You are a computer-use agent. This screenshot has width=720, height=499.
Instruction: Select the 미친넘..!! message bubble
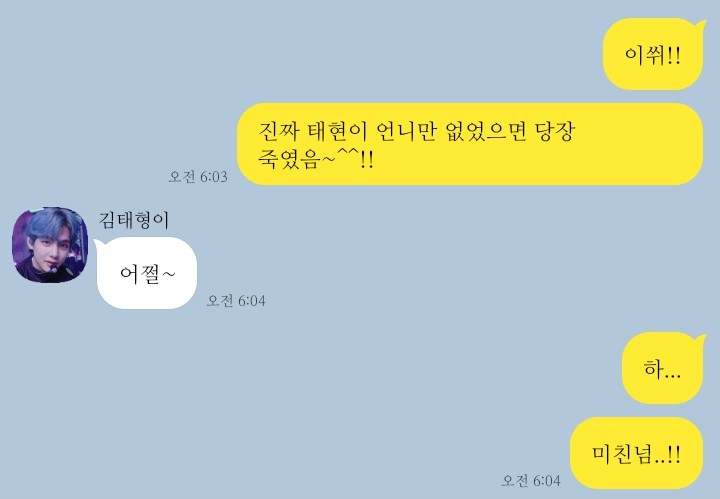[636, 453]
